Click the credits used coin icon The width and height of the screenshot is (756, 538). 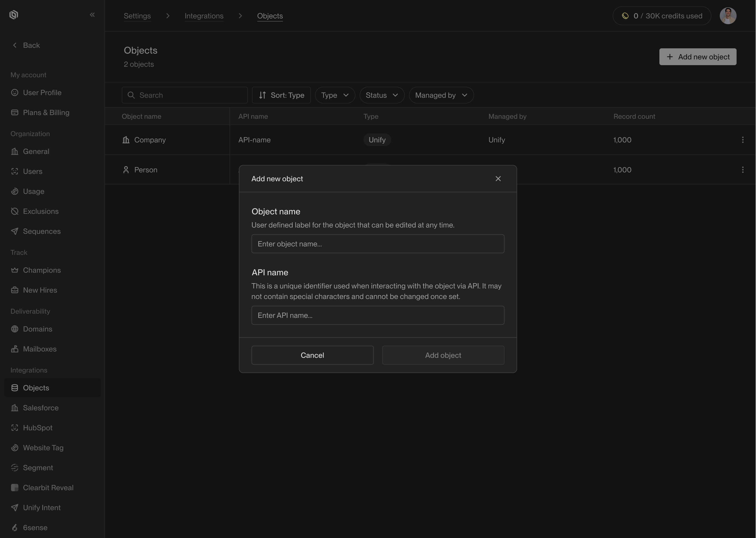pyautogui.click(x=625, y=16)
